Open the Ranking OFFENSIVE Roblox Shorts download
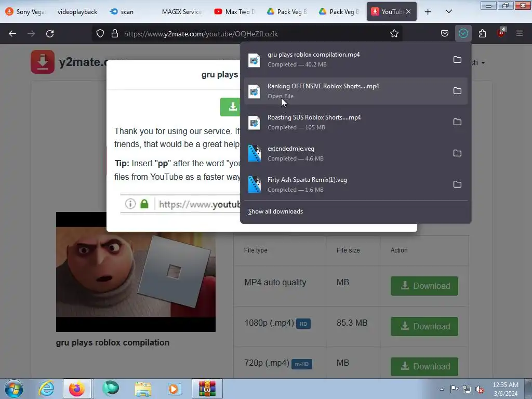This screenshot has height=399, width=532. [x=355, y=91]
